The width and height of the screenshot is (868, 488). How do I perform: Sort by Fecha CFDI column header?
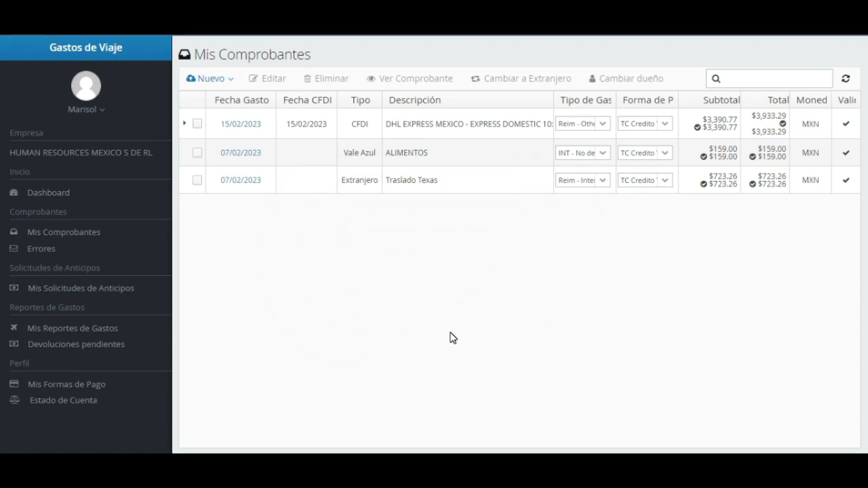(x=308, y=100)
